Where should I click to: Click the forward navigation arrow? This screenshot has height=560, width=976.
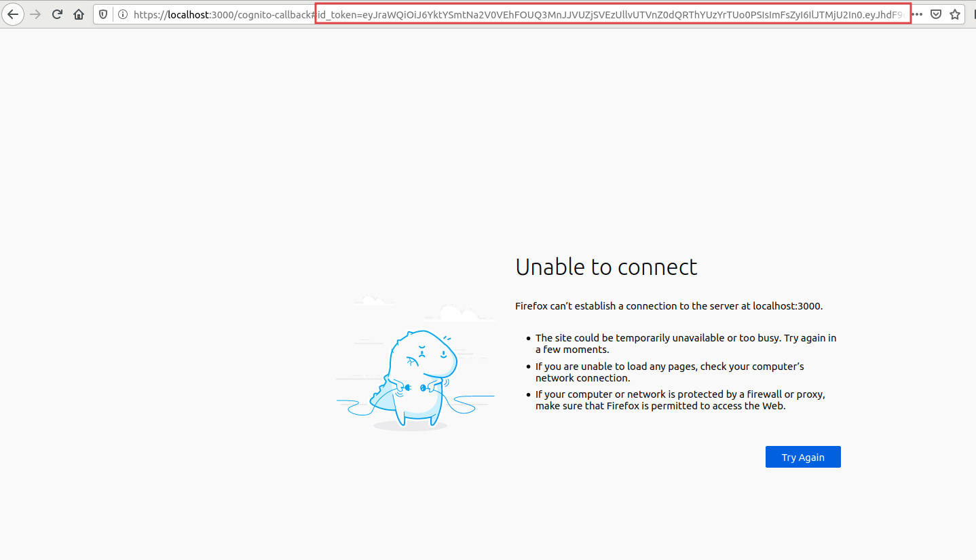coord(35,14)
